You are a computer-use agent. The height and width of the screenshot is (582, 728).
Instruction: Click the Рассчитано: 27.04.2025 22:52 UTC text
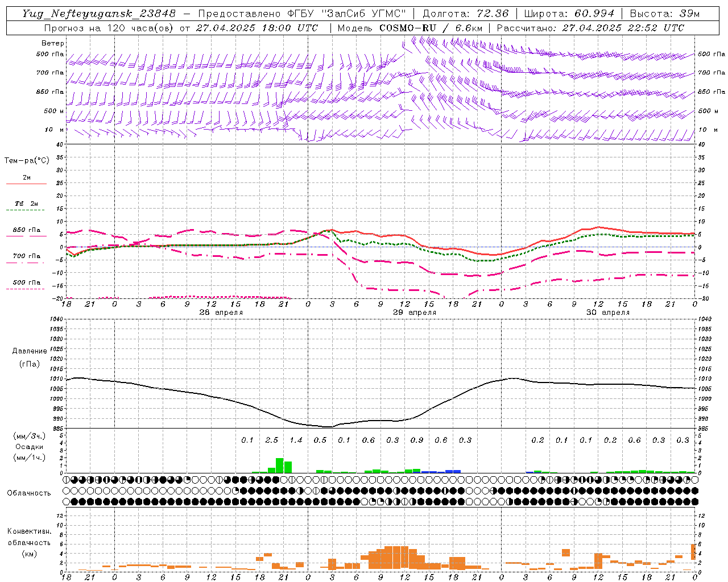point(590,28)
